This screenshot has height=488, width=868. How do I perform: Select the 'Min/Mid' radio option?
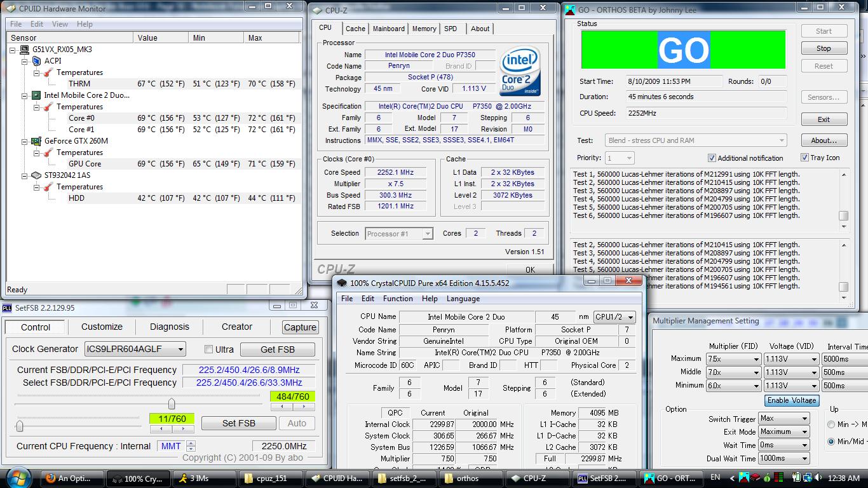(x=831, y=441)
